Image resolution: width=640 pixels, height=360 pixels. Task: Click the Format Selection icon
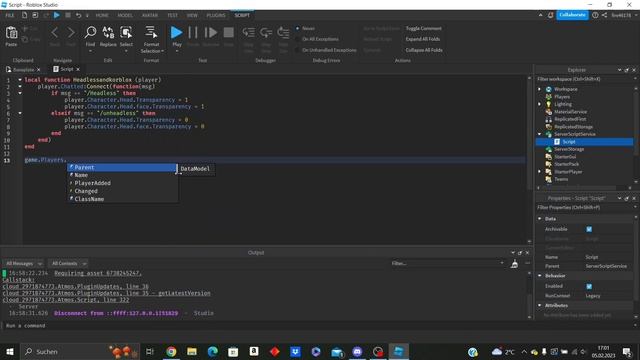coord(151,33)
